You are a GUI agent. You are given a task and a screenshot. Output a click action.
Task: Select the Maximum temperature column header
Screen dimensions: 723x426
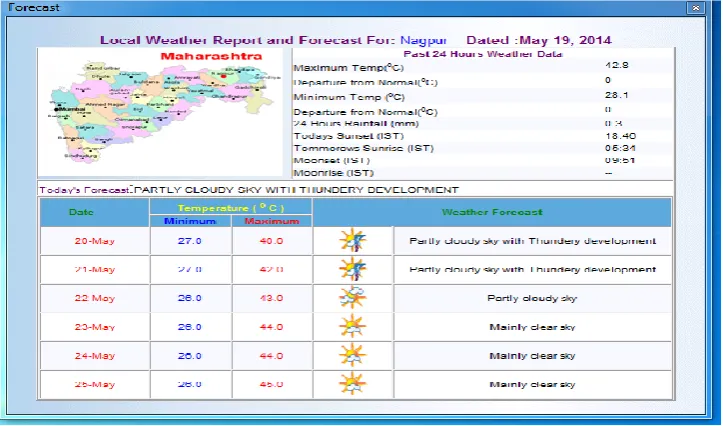(272, 221)
